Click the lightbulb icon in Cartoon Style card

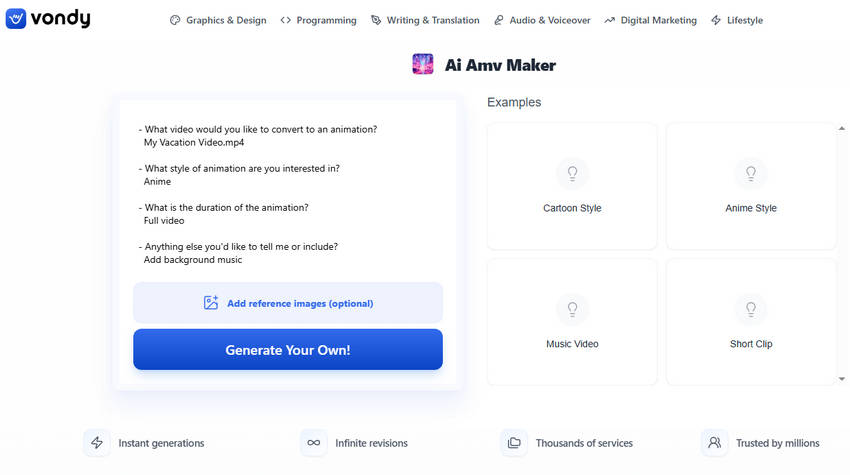572,174
